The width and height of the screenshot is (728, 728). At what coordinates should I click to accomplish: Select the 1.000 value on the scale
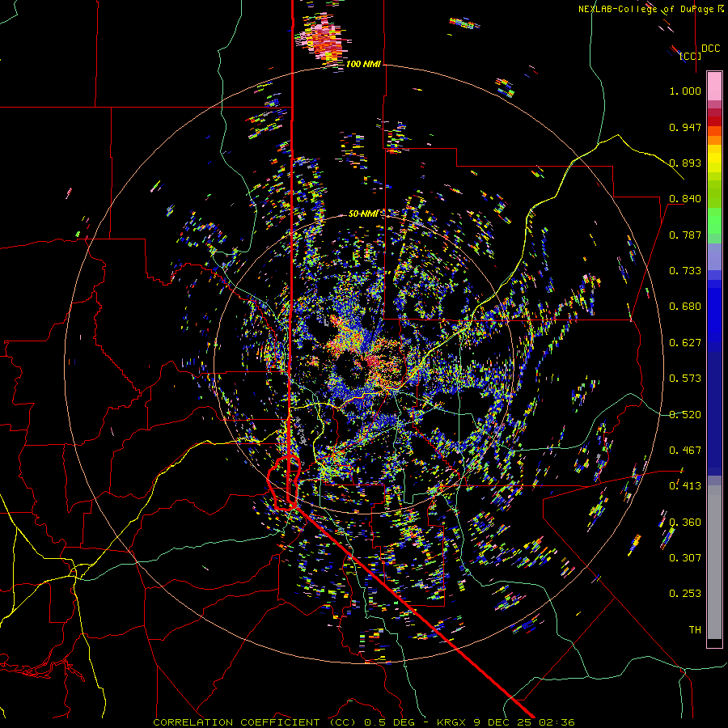[685, 91]
